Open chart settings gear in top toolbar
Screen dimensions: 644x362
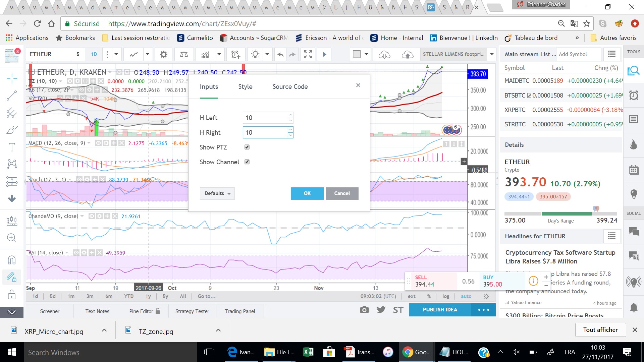click(x=163, y=54)
